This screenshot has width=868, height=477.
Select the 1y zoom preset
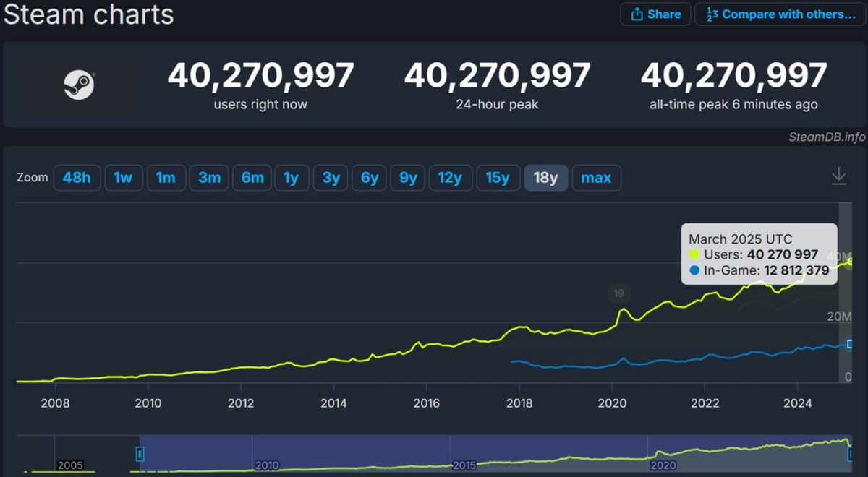click(x=292, y=178)
